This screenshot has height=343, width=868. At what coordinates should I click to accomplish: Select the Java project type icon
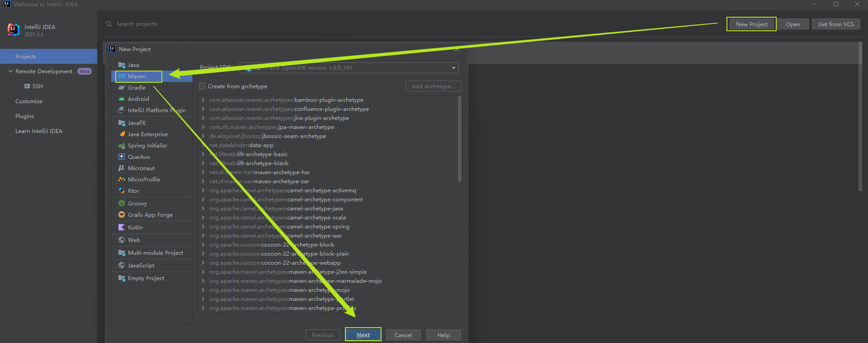point(121,65)
